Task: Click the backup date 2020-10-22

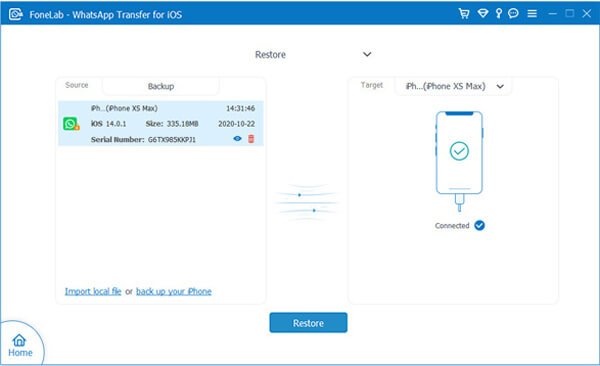Action: pyautogui.click(x=236, y=124)
